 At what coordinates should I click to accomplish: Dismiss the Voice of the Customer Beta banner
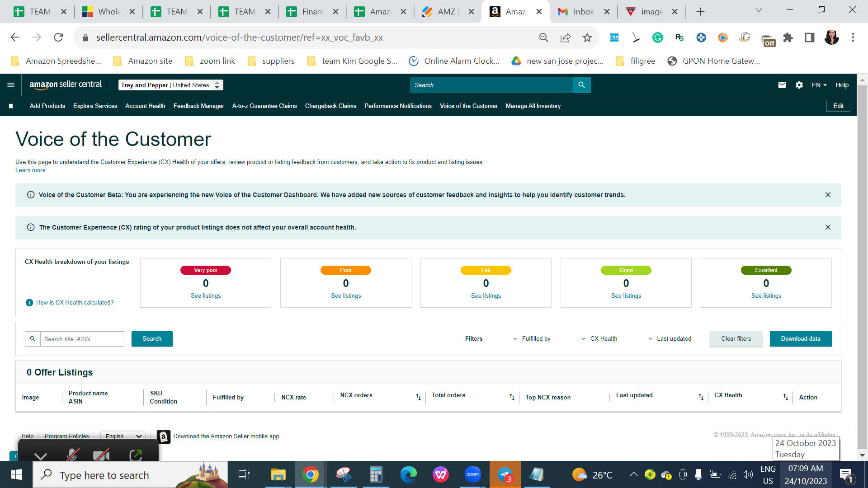click(828, 195)
